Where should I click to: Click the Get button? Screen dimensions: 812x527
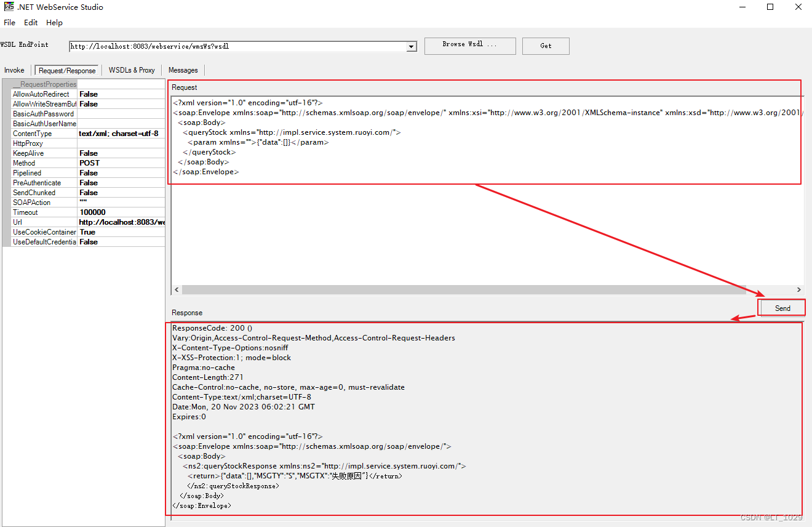point(546,46)
